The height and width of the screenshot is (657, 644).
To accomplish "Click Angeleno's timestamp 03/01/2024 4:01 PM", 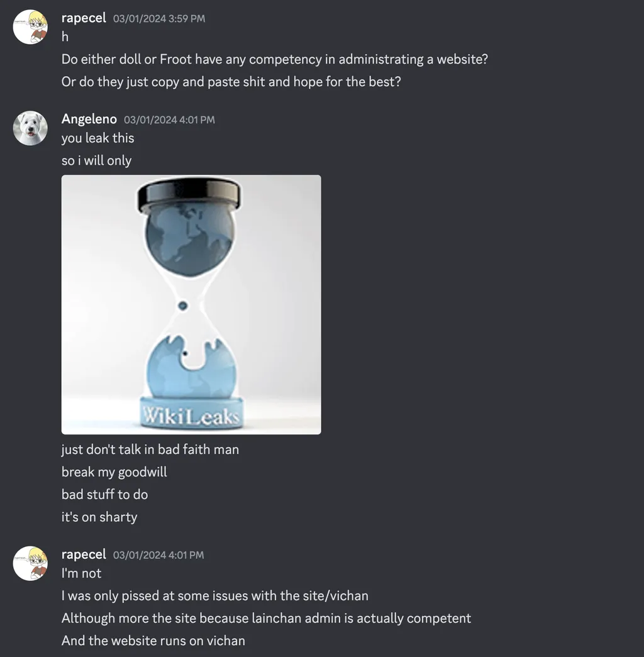I will 169,120.
